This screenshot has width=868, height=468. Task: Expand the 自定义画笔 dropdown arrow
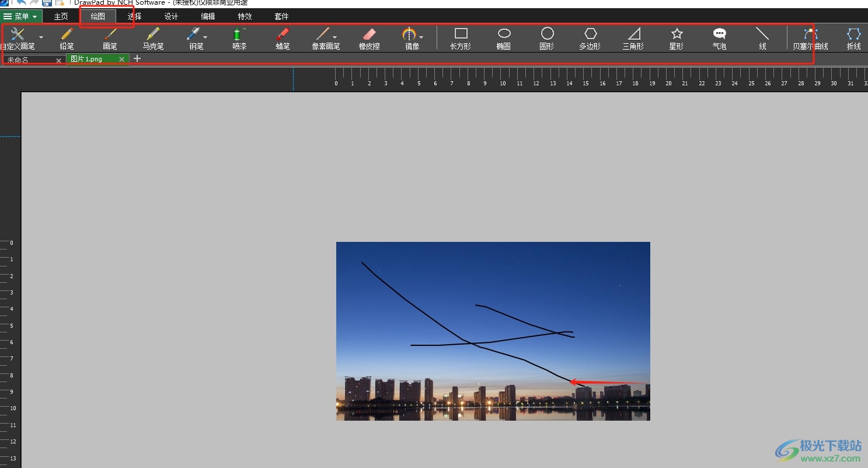pos(41,37)
